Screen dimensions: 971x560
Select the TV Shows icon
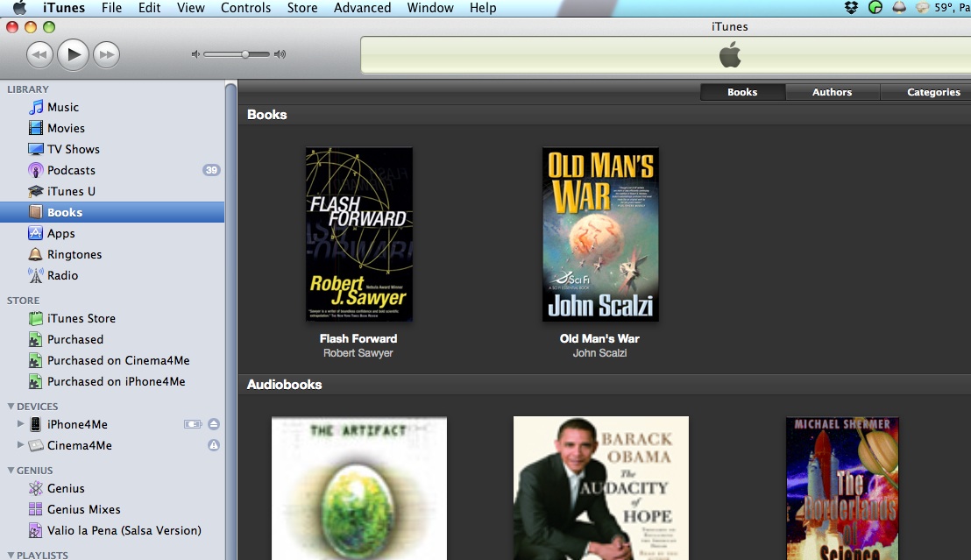point(36,149)
